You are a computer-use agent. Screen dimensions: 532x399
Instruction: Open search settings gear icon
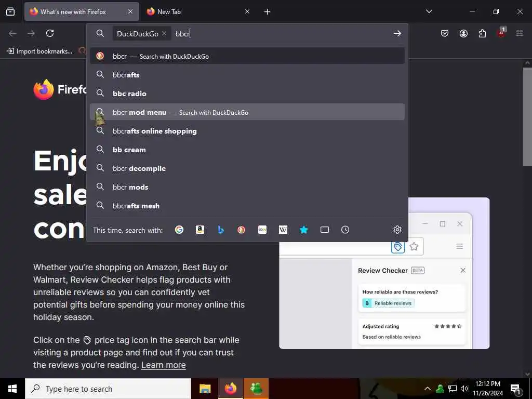397,230
